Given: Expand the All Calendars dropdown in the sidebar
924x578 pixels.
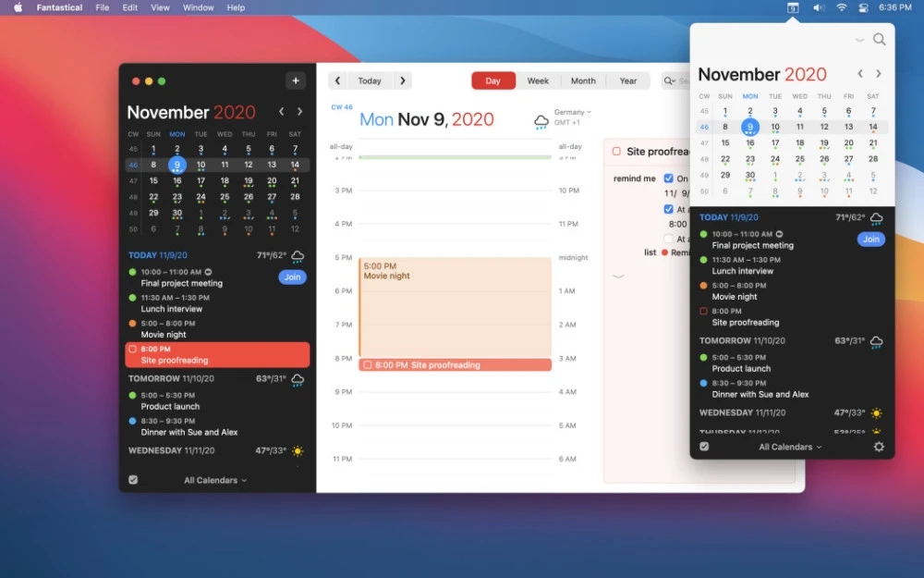Looking at the screenshot, I should [215, 480].
